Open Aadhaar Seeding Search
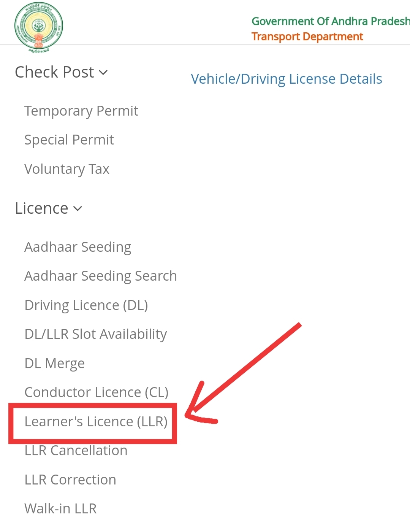Viewport: 410px width, 532px height. (x=100, y=276)
